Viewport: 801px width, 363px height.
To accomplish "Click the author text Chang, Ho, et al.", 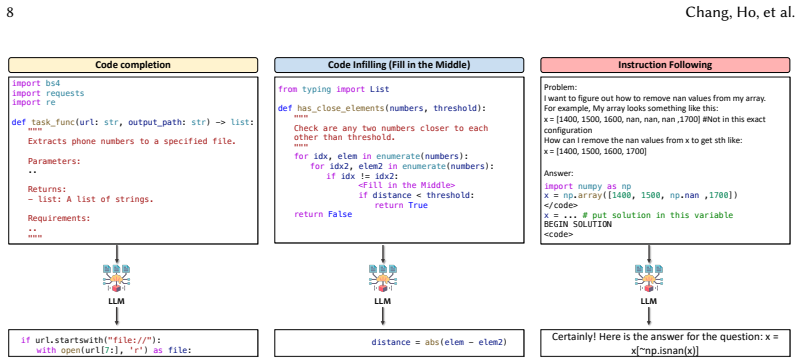I will [740, 12].
